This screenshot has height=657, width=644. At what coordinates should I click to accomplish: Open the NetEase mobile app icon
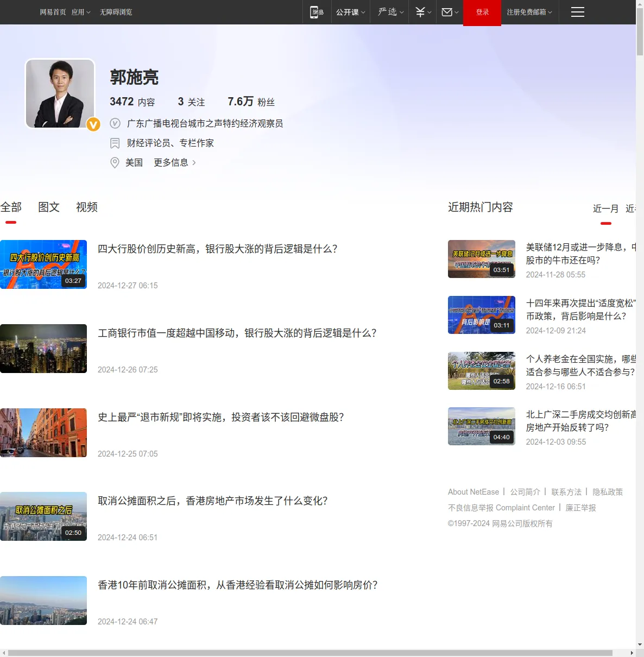click(x=317, y=12)
